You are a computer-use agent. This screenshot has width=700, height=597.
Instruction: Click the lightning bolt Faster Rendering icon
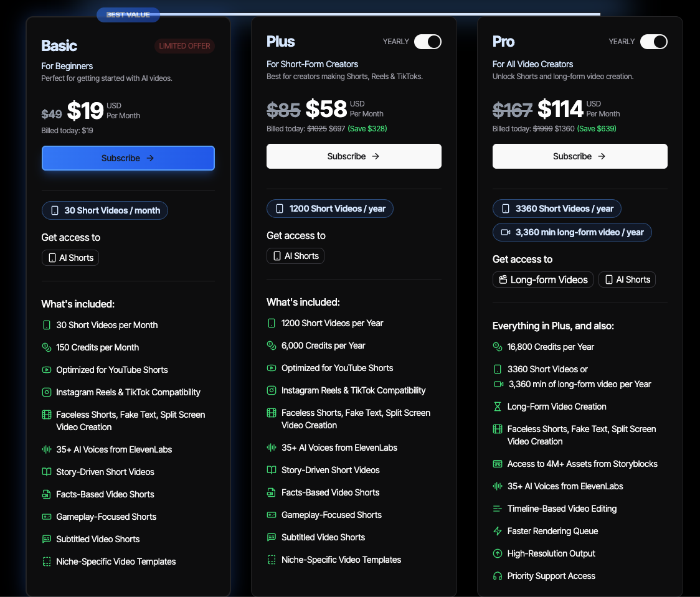(498, 531)
